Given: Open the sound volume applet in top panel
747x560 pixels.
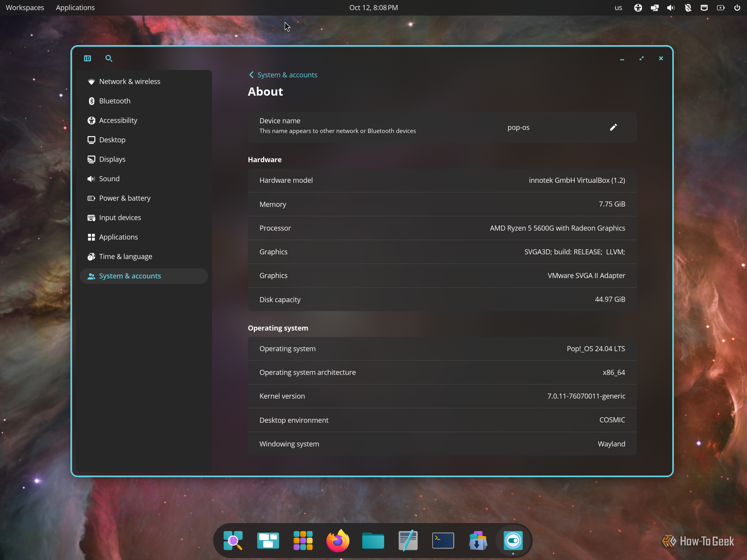Looking at the screenshot, I should pyautogui.click(x=671, y=8).
